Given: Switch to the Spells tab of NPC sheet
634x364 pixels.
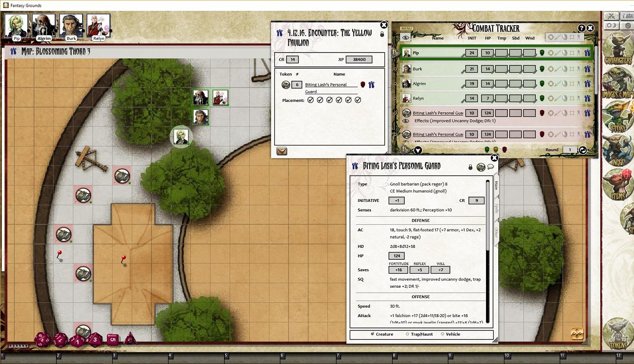Looking at the screenshot, I should pyautogui.click(x=496, y=209).
